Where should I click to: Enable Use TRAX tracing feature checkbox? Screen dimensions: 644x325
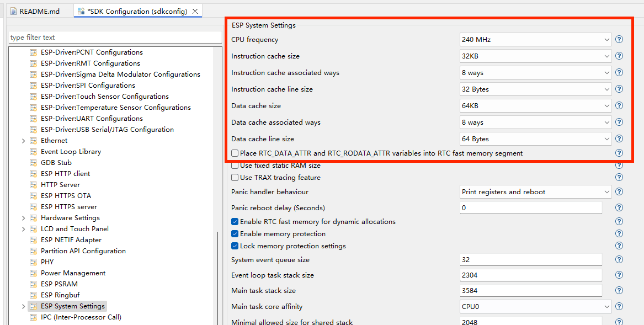pyautogui.click(x=235, y=178)
